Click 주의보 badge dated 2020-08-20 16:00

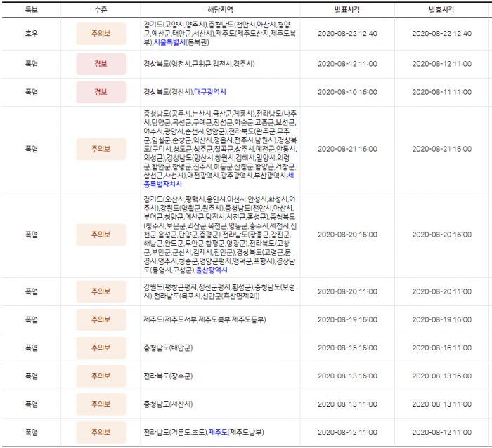tap(101, 235)
